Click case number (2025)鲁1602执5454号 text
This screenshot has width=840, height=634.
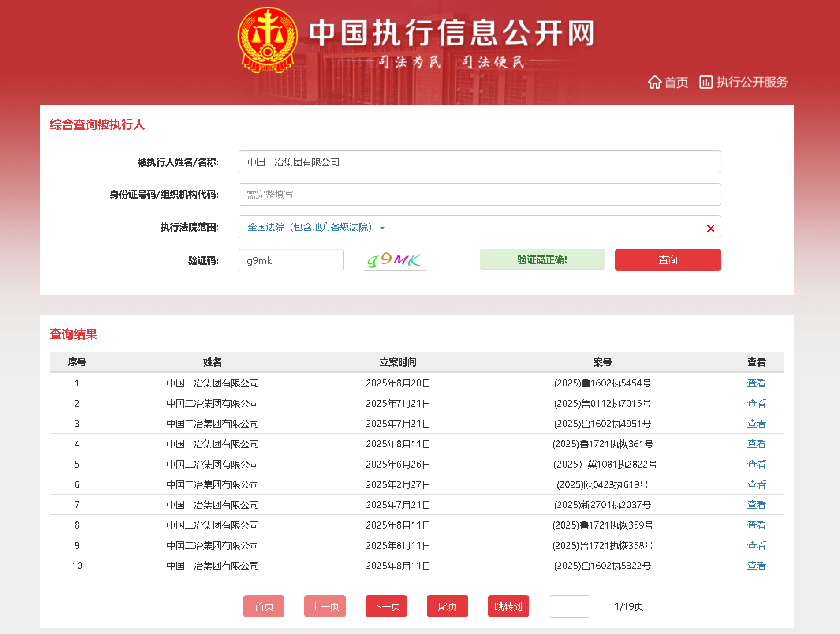point(602,383)
